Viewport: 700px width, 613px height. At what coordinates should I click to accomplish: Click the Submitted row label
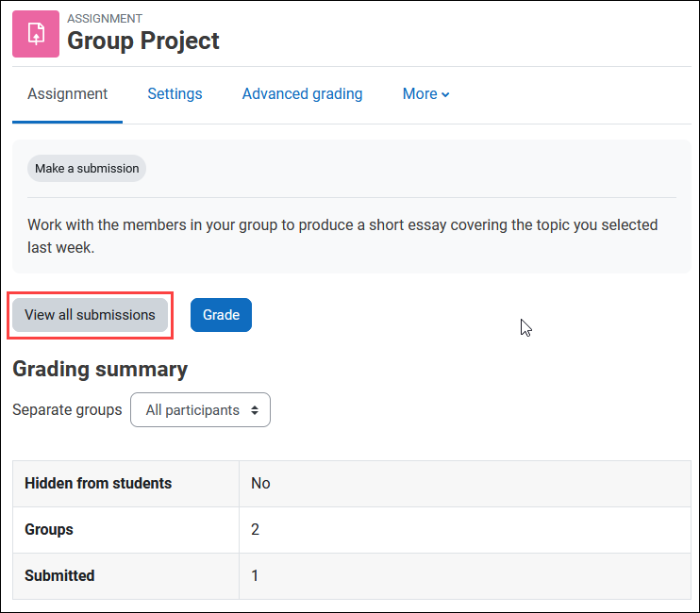59,575
